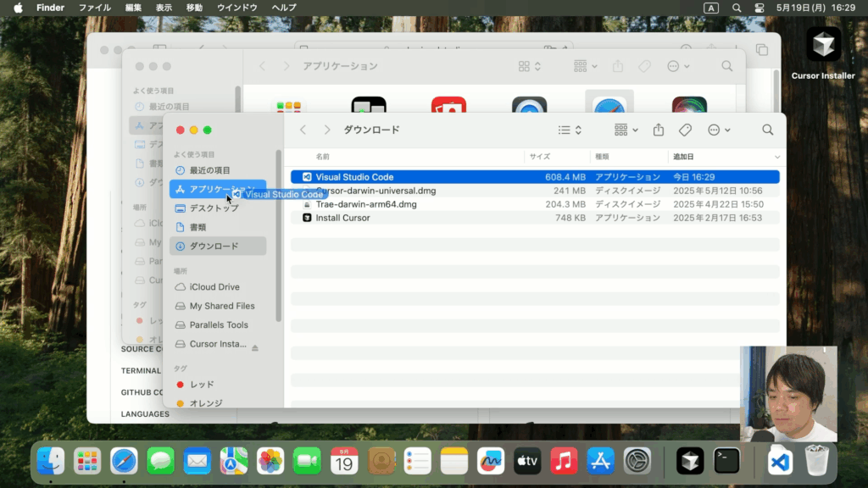Expand the group-by grouping dropdown

[x=626, y=130]
